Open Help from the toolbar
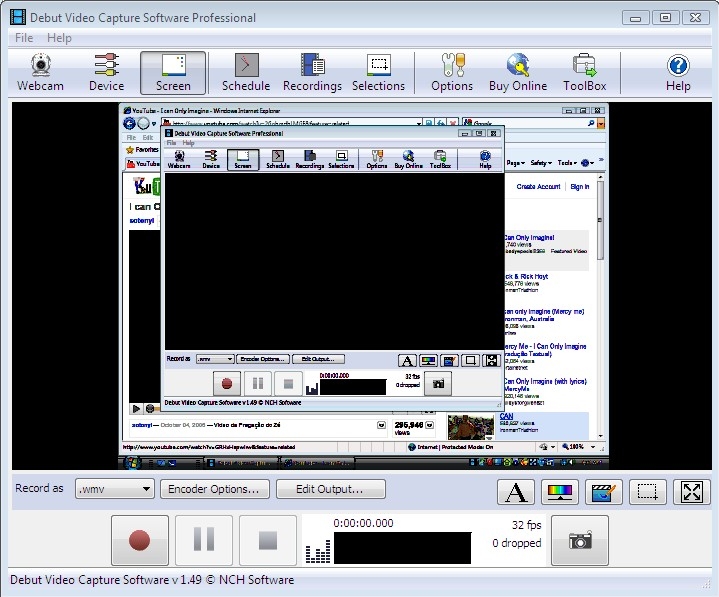 pos(678,73)
